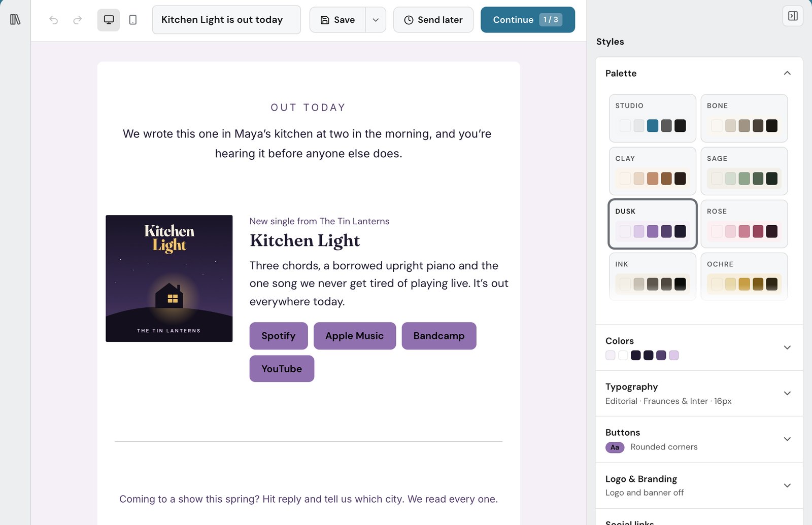Click the first light swatch in Colors row
This screenshot has height=525, width=812.
611,356
